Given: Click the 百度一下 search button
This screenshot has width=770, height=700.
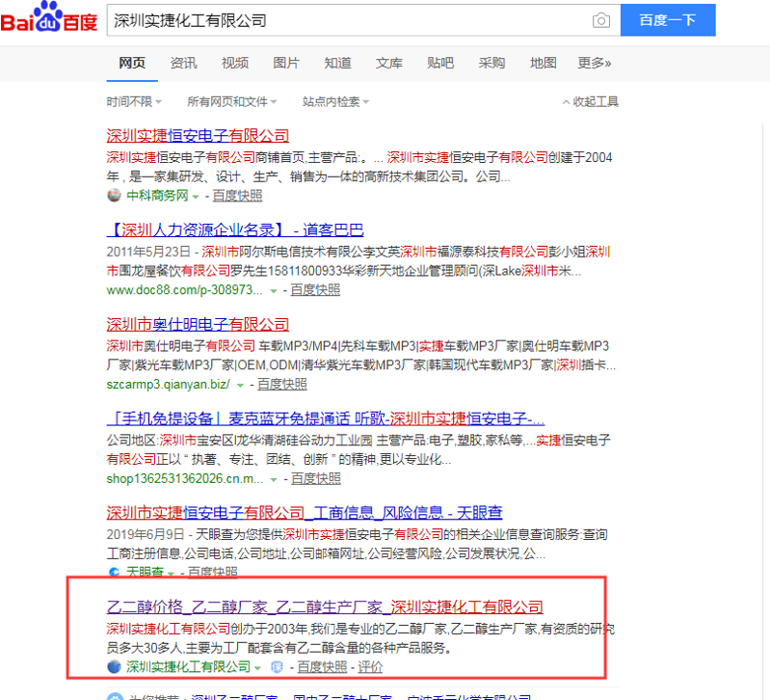Looking at the screenshot, I should coord(668,20).
